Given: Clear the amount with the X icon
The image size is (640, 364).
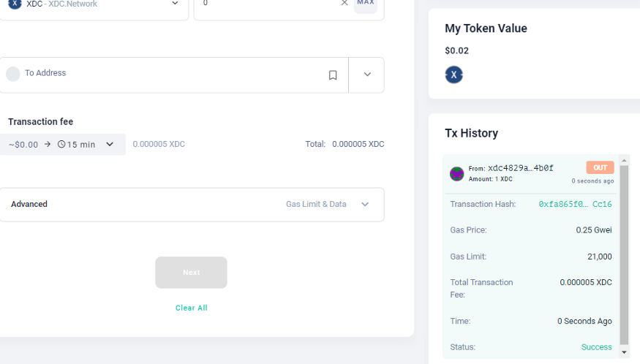Looking at the screenshot, I should (345, 4).
